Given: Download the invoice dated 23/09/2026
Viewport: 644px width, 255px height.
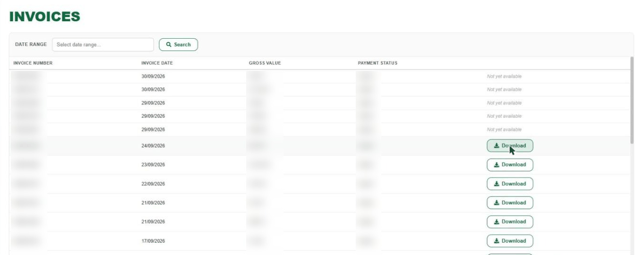Looking at the screenshot, I should point(510,165).
